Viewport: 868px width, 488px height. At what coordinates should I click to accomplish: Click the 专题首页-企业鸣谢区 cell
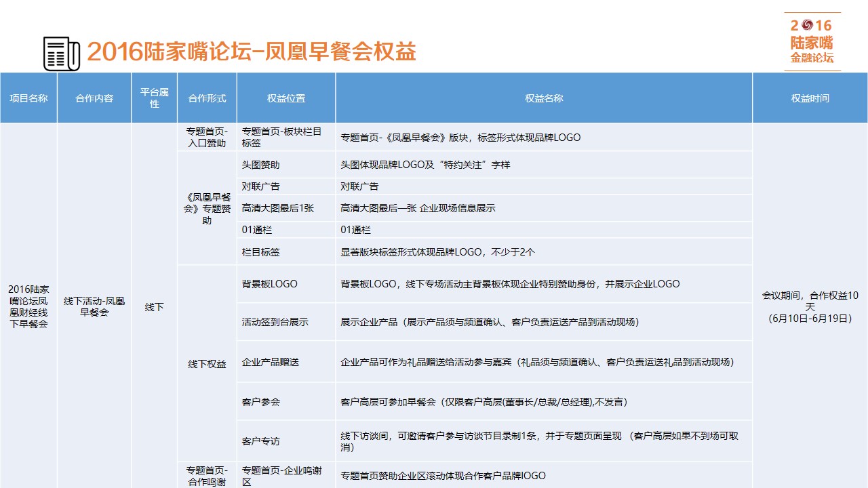click(x=286, y=476)
